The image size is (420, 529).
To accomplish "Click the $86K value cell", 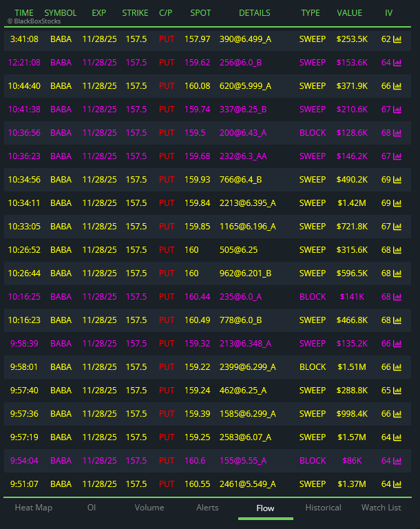I will pos(352,461).
